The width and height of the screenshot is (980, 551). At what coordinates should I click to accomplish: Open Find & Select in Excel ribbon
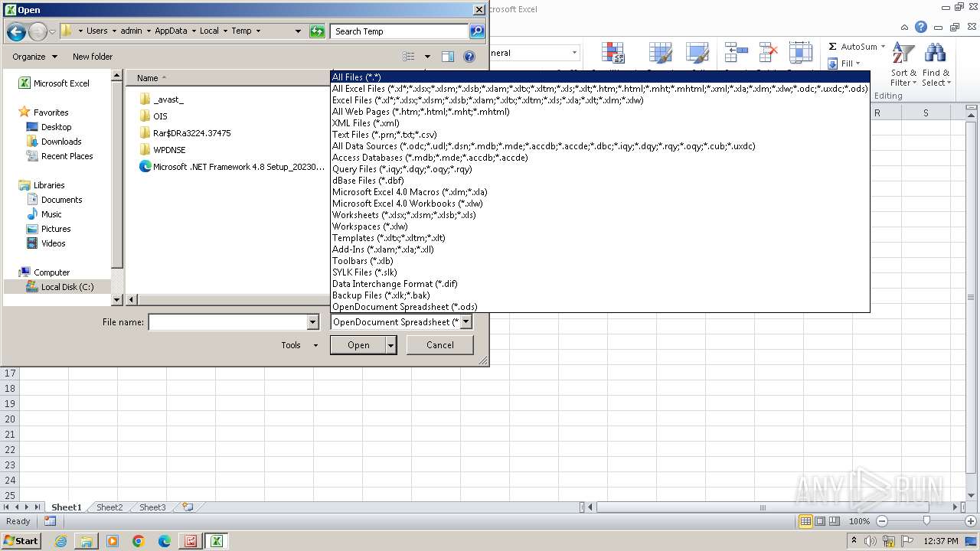pos(936,65)
